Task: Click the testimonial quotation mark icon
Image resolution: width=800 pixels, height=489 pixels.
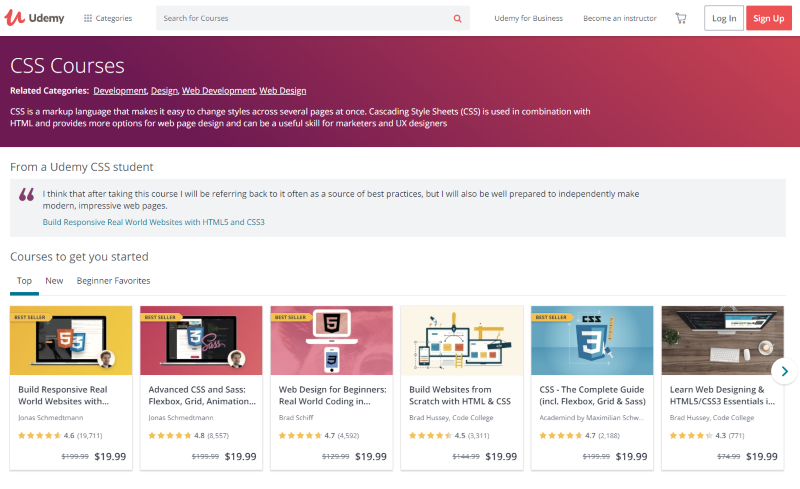Action: click(27, 194)
